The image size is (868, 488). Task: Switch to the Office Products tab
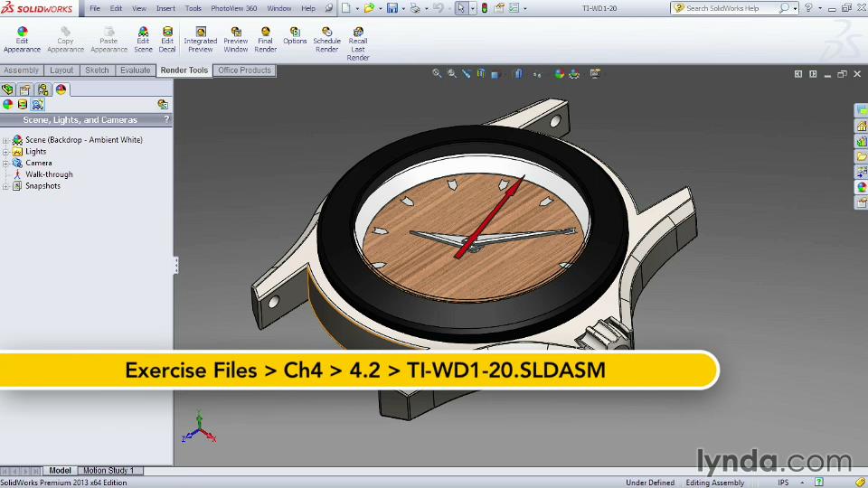pos(244,70)
